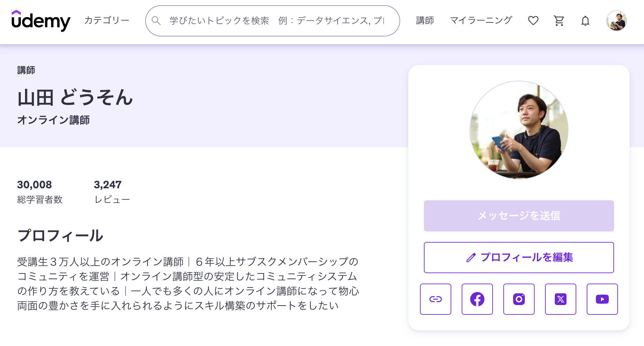
Task: Open the notifications bell icon
Action: pos(585,21)
